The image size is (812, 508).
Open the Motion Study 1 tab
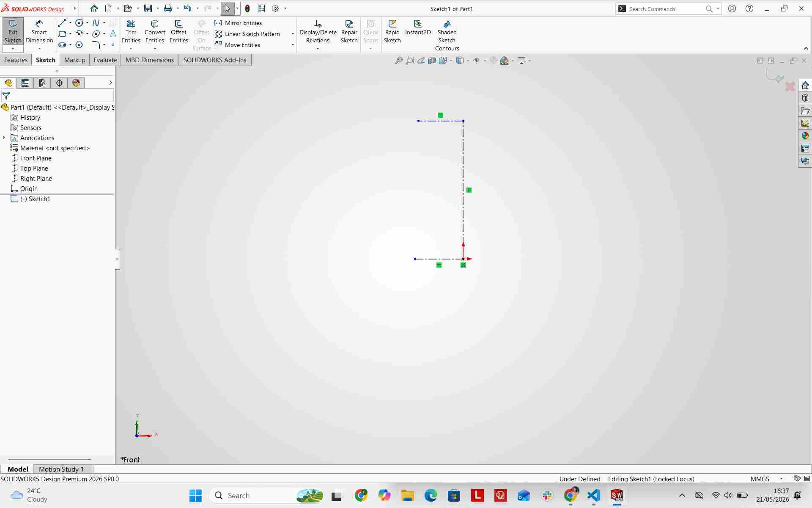61,469
